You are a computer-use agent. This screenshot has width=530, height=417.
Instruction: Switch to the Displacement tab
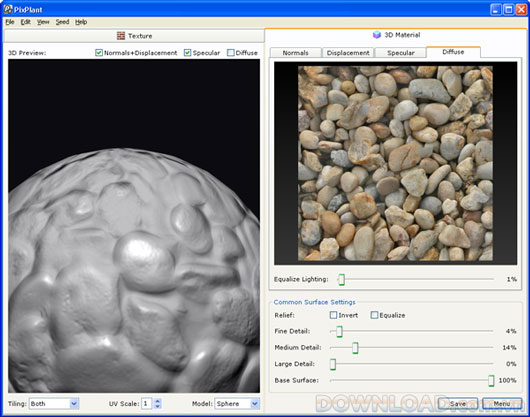[x=348, y=53]
